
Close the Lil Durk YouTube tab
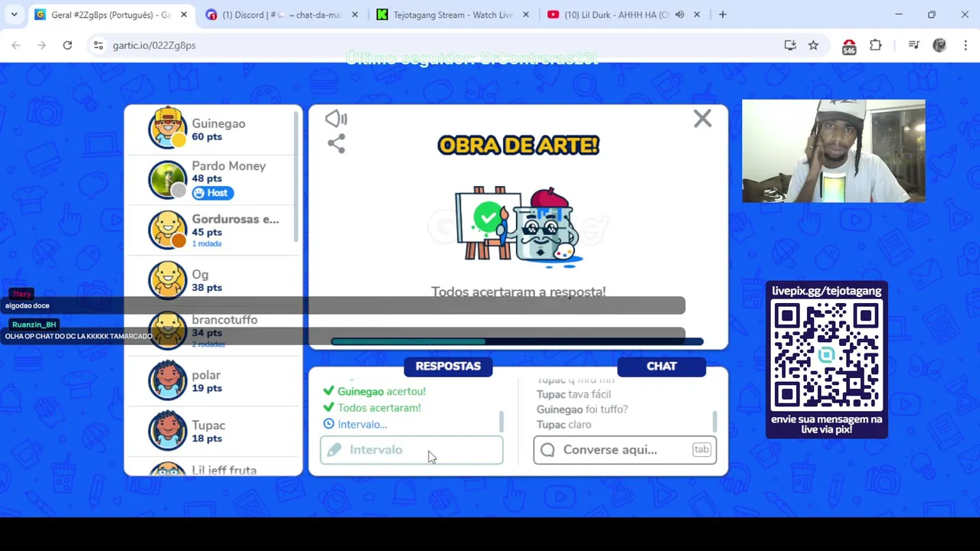coord(697,15)
